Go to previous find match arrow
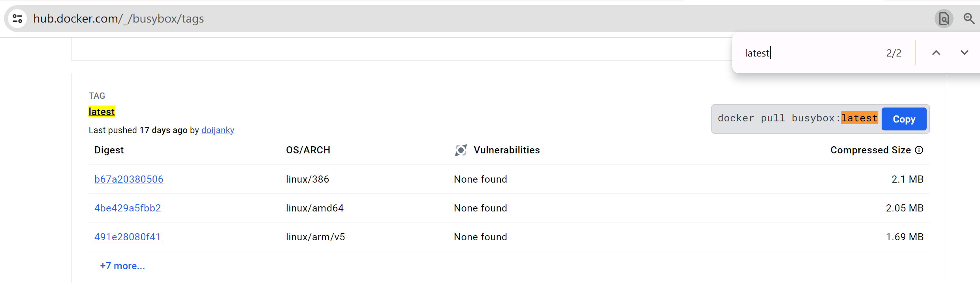 [x=936, y=53]
